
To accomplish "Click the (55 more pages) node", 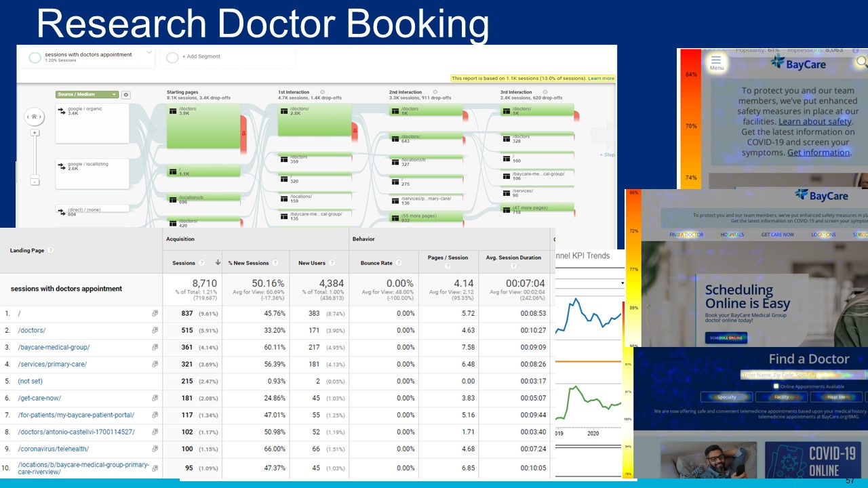I will [x=426, y=218].
